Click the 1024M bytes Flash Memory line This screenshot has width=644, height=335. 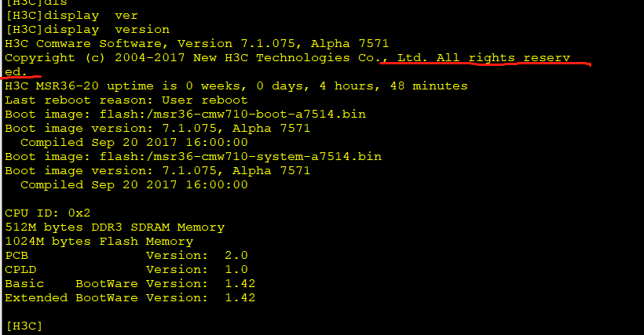[98, 241]
